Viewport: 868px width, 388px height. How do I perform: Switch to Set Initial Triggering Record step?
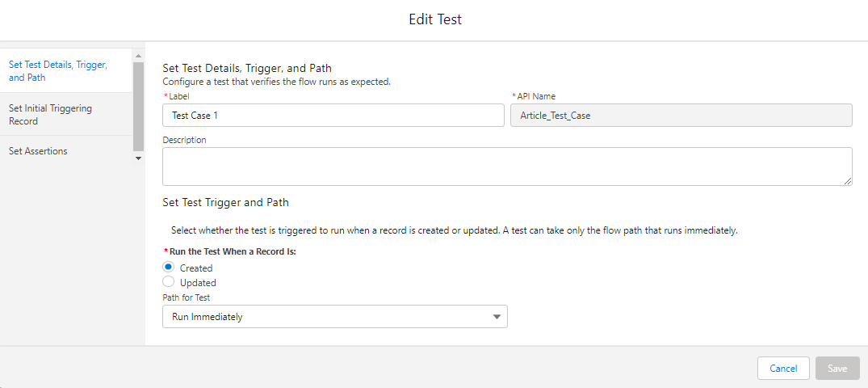(50, 115)
